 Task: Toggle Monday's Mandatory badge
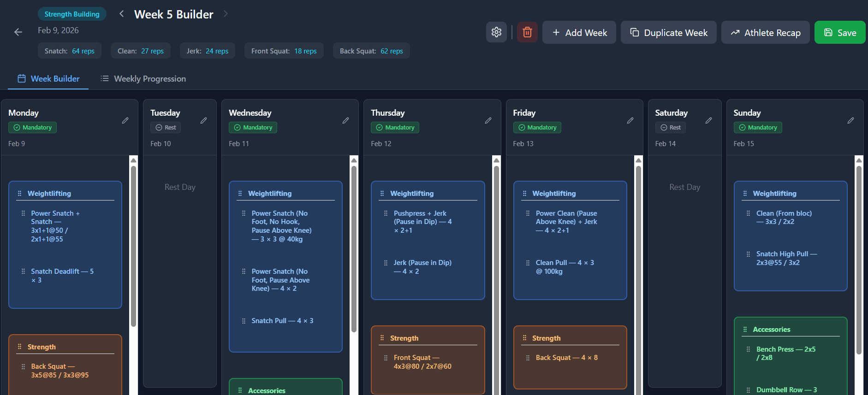coord(32,128)
